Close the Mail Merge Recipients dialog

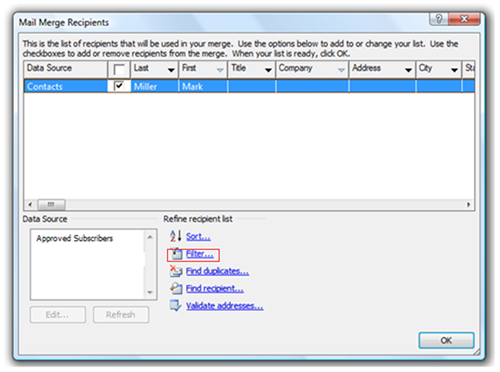pos(464,19)
